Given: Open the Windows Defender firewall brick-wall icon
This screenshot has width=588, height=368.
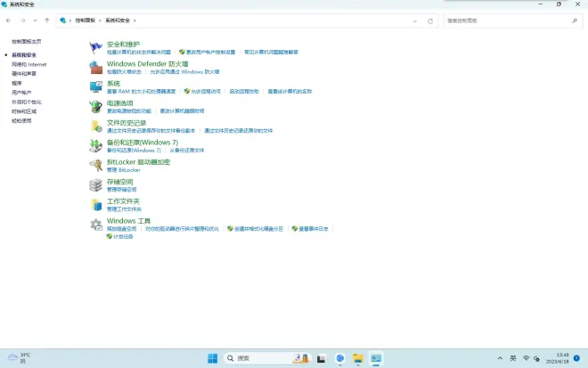Looking at the screenshot, I should [95, 68].
